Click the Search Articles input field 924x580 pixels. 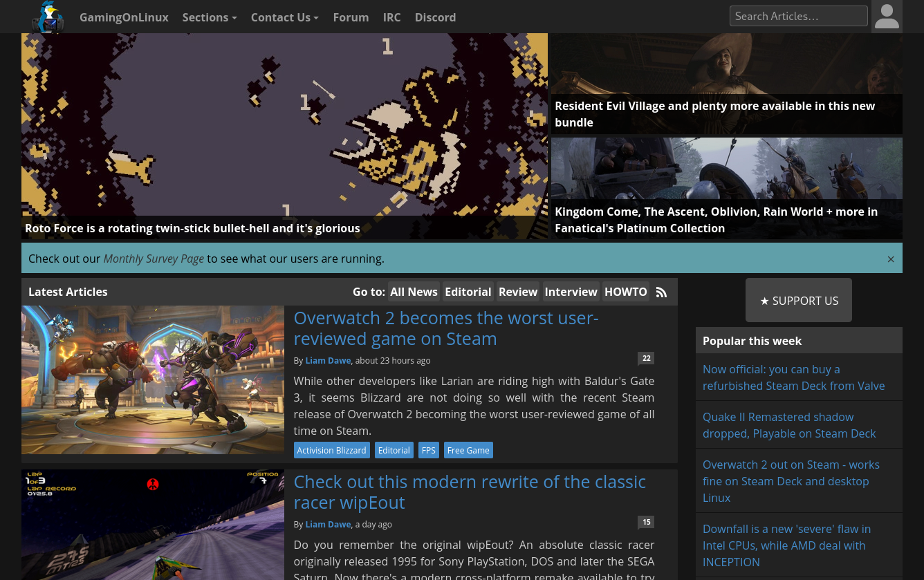click(798, 16)
